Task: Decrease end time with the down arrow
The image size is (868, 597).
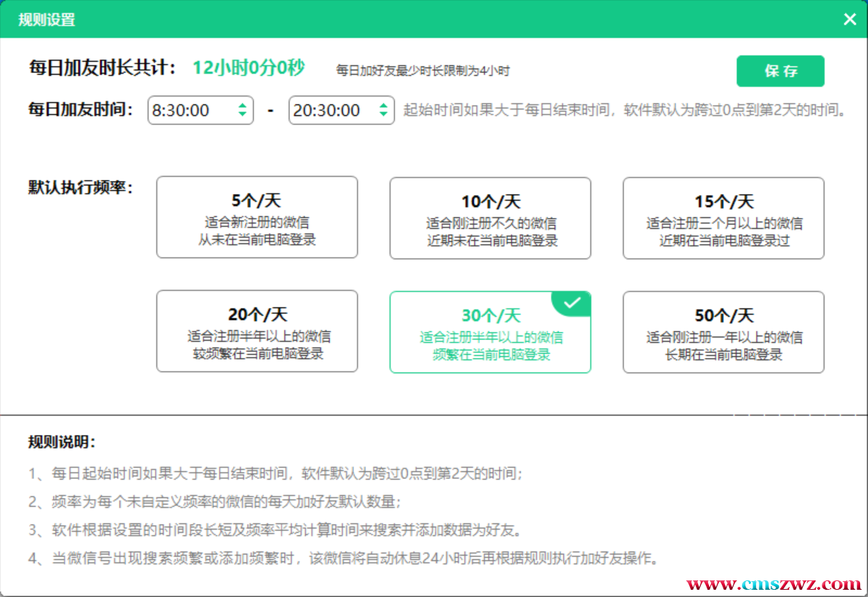Action: tap(383, 115)
